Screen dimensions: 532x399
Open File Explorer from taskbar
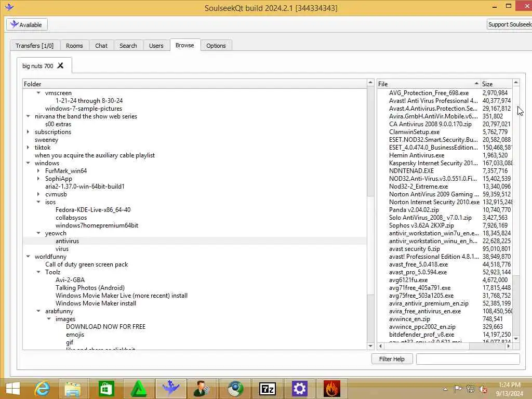coord(73,389)
